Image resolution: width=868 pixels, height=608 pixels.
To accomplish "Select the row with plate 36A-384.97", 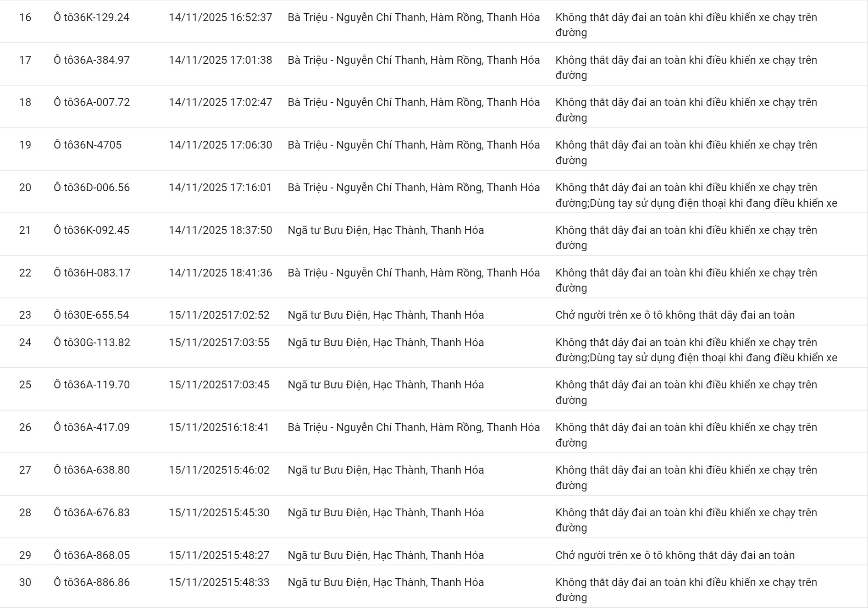I will [92, 60].
